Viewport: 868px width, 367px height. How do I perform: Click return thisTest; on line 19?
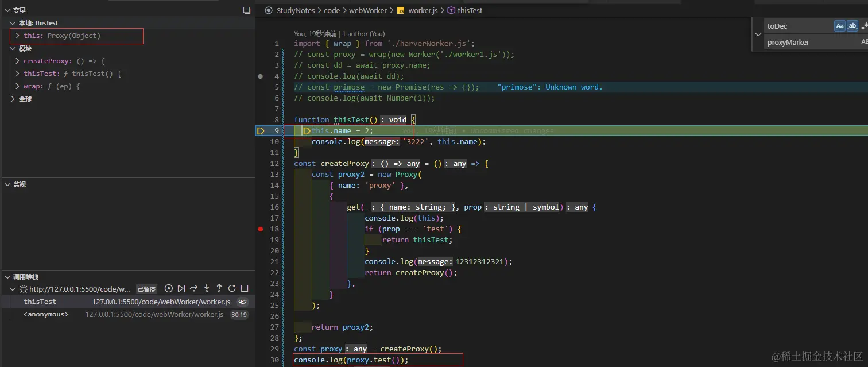[x=417, y=240]
